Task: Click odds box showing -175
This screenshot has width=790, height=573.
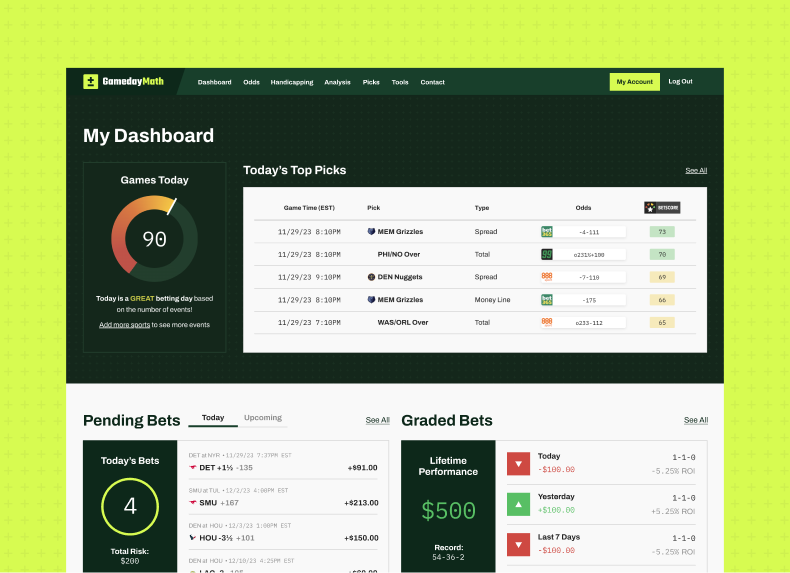Action: pyautogui.click(x=589, y=300)
